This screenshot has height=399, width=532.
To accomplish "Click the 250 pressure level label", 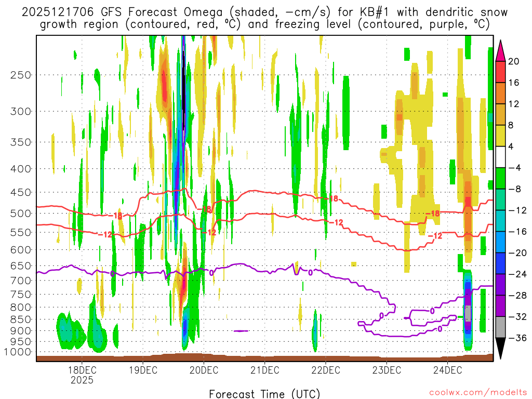I will click(x=21, y=75).
